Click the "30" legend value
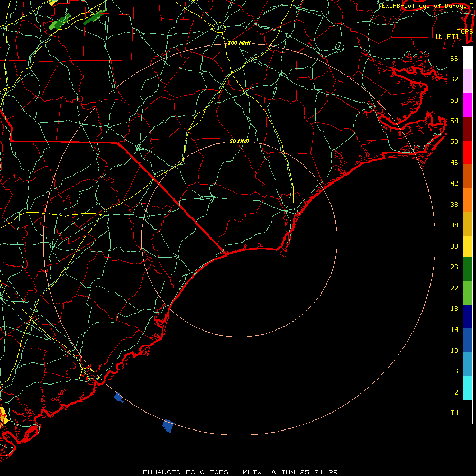The width and height of the screenshot is (476, 476). pos(454,246)
